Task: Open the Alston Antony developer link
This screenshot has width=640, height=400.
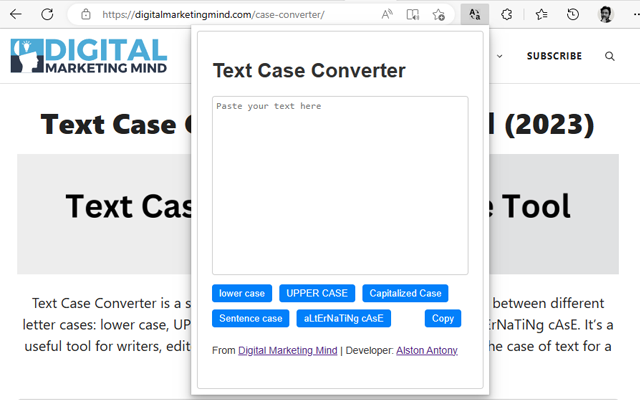Action: tap(427, 350)
